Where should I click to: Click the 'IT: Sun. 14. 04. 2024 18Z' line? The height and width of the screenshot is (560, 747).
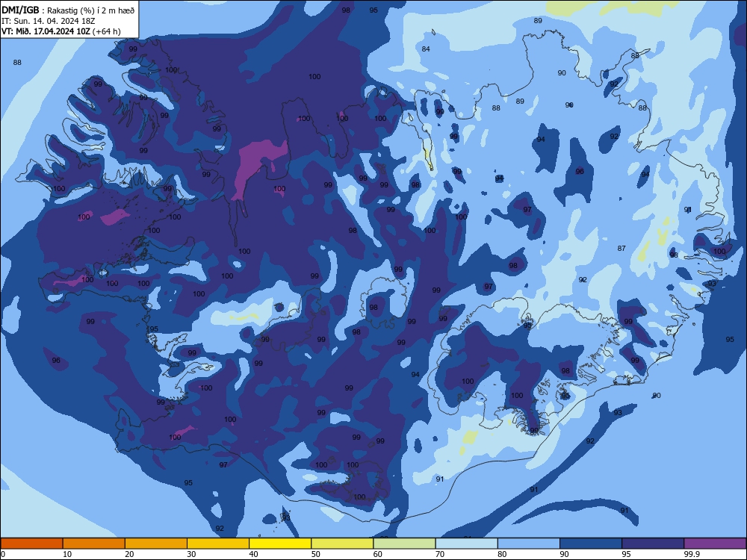click(x=48, y=21)
